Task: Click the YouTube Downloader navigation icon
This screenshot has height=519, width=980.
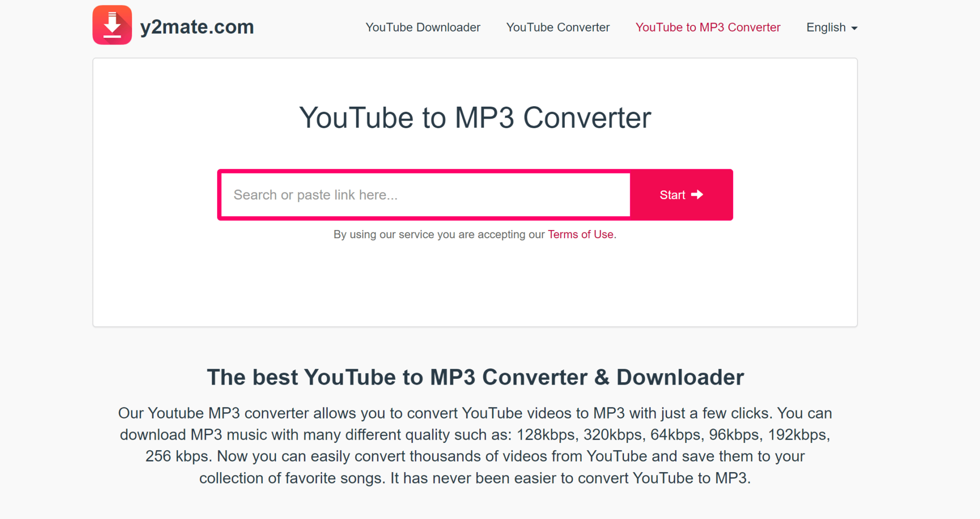Action: click(x=423, y=27)
